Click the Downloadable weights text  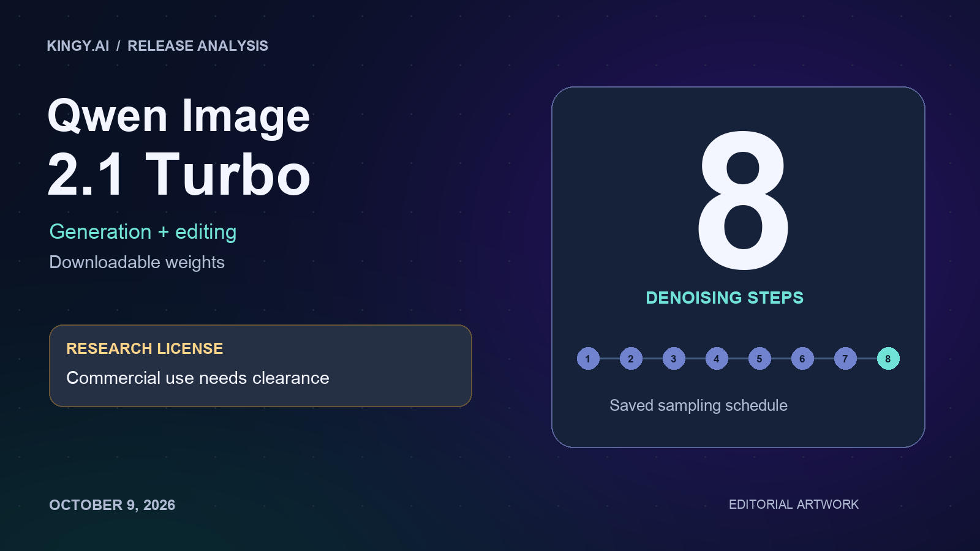click(x=137, y=262)
